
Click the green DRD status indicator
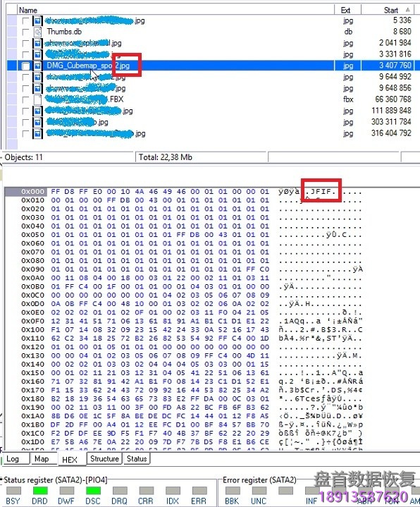[40, 491]
